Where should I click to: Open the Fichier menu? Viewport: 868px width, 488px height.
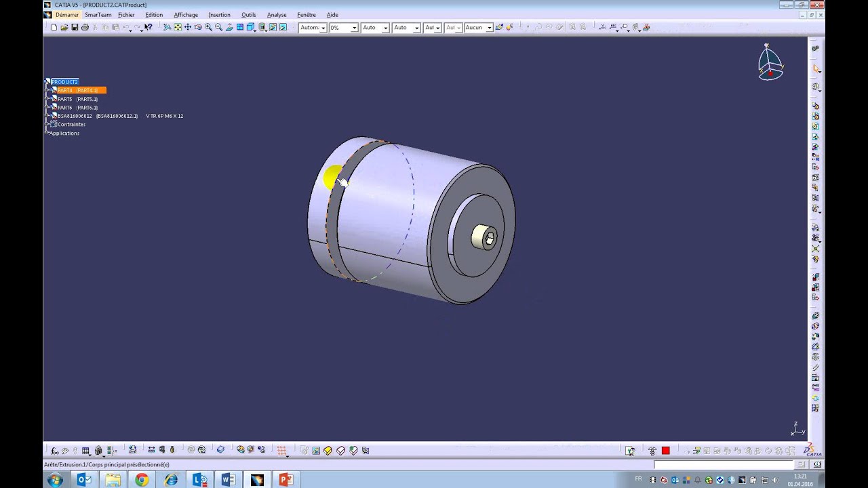[126, 15]
